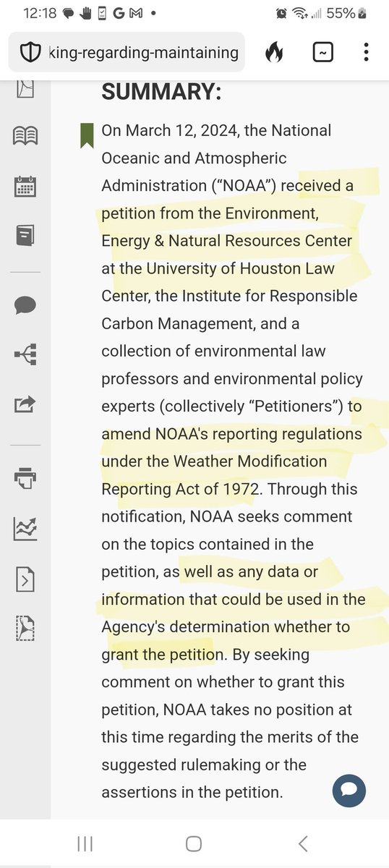Open the PDF document sidebar icon
Screen dimensions: 389x868
click(26, 629)
